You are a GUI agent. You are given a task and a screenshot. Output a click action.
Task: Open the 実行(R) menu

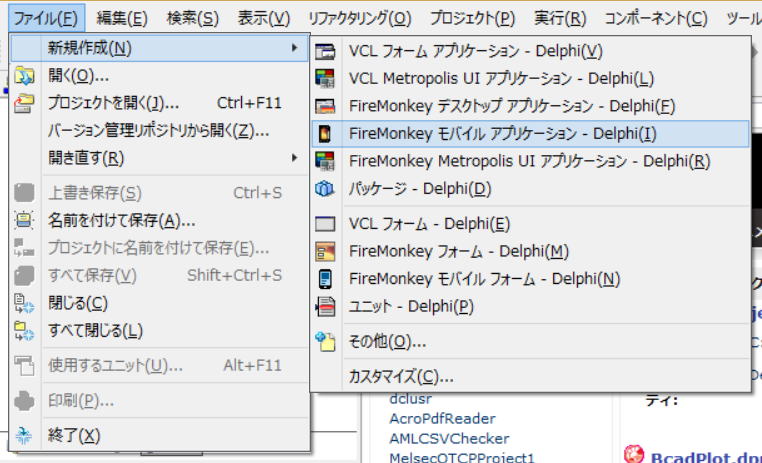tap(560, 19)
